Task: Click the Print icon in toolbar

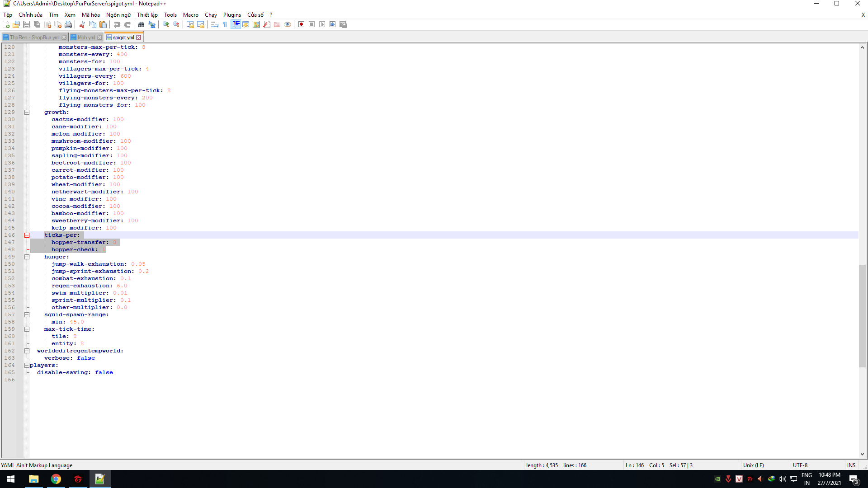Action: (68, 24)
